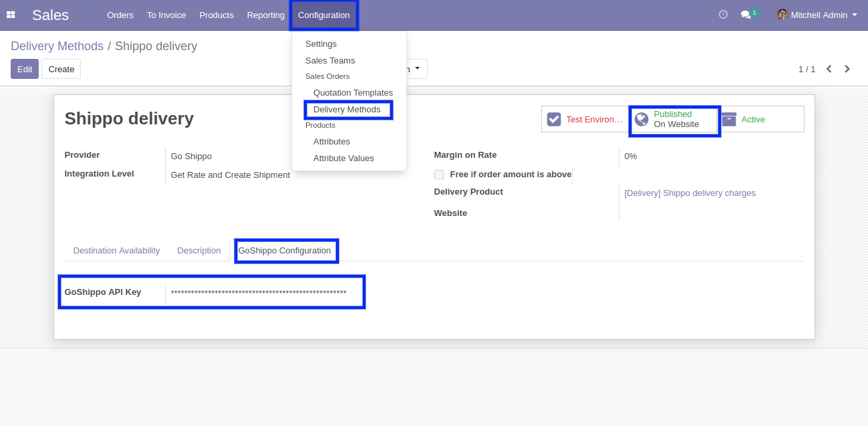Screen dimensions: 868x426
Task: Open the Orders menu
Action: [120, 15]
